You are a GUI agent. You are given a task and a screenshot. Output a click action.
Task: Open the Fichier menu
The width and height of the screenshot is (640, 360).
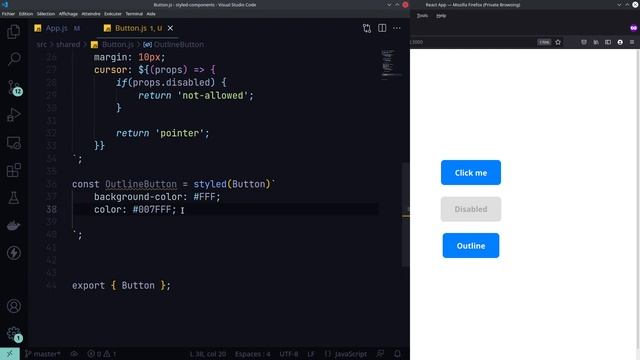(8, 14)
